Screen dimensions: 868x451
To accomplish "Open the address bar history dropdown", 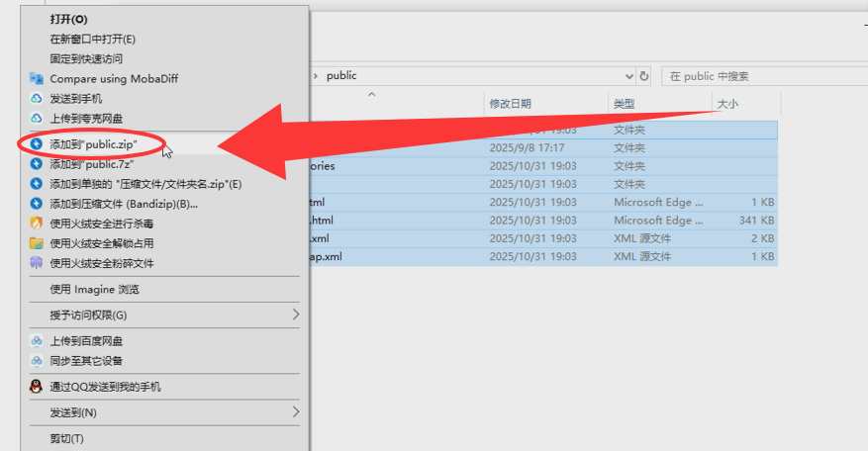I will pyautogui.click(x=629, y=76).
